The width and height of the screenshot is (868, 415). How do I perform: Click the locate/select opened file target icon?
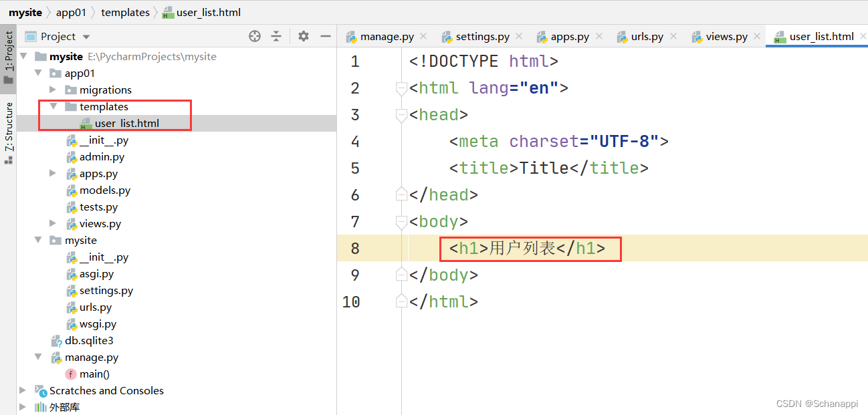255,36
